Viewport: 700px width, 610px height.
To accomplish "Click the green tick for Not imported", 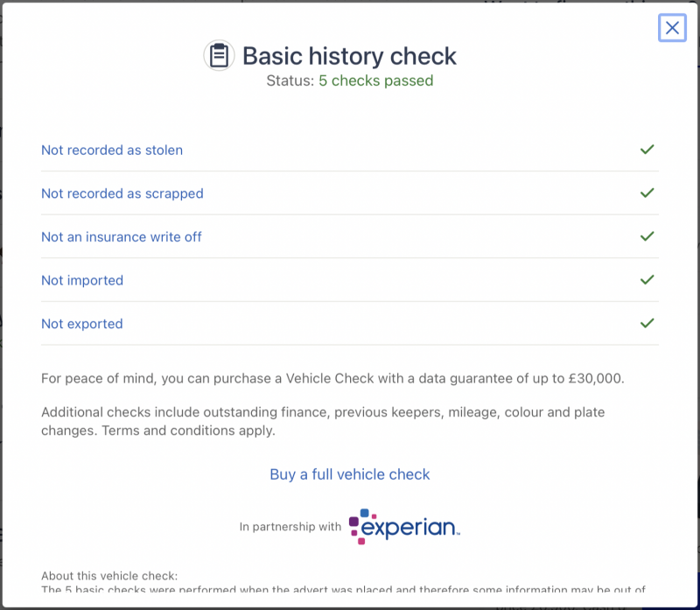I will pos(647,280).
